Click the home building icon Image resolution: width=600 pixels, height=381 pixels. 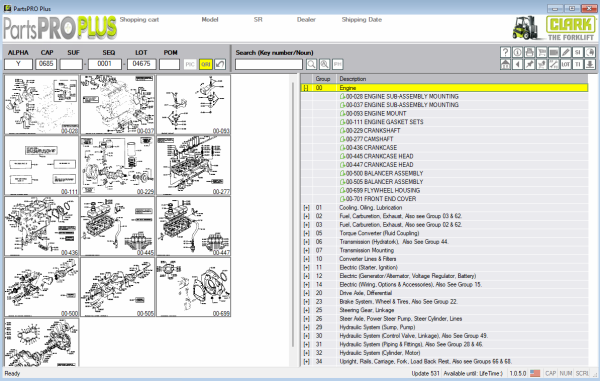505,64
